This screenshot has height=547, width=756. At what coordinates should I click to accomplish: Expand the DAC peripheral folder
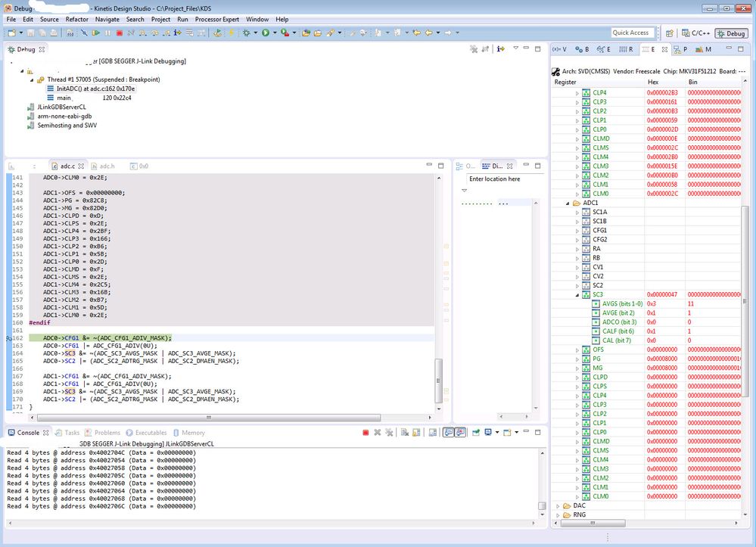(x=558, y=506)
